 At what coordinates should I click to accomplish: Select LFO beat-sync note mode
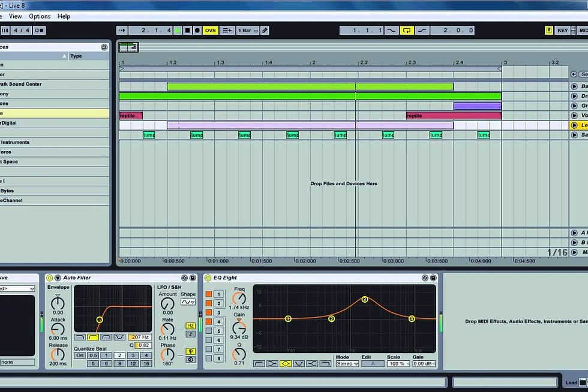[x=191, y=333]
